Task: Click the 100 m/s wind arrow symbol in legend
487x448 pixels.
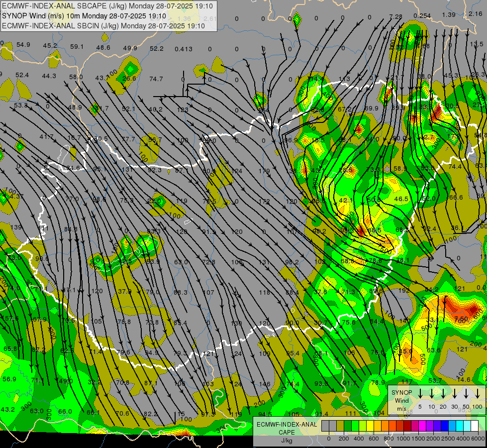Action: coord(478,393)
